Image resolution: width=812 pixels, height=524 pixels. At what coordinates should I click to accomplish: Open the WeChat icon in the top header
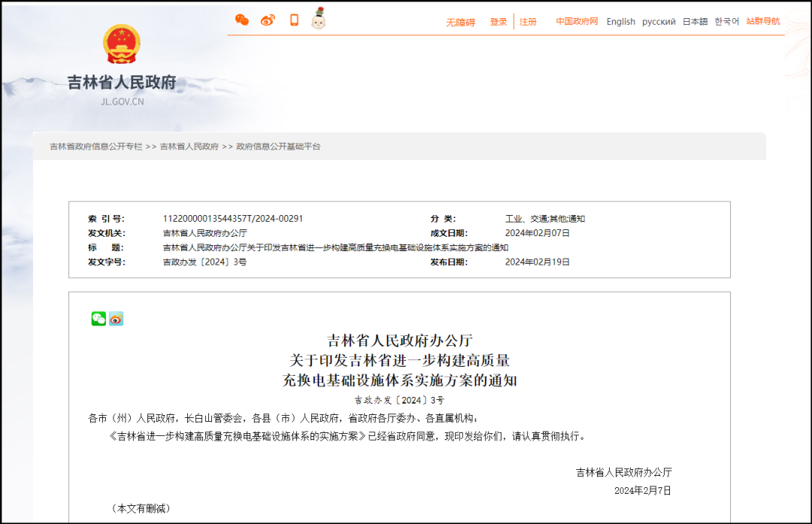tap(242, 19)
